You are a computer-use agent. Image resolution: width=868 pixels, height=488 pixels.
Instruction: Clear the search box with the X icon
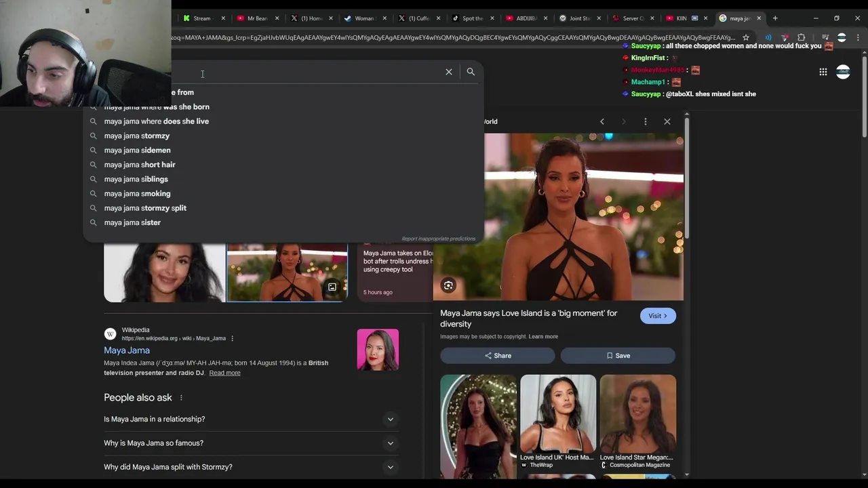pos(449,72)
